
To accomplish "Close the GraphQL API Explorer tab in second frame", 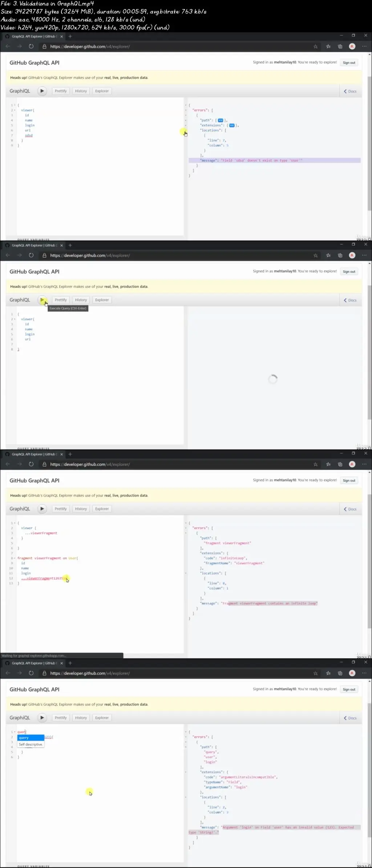I will pyautogui.click(x=61, y=245).
